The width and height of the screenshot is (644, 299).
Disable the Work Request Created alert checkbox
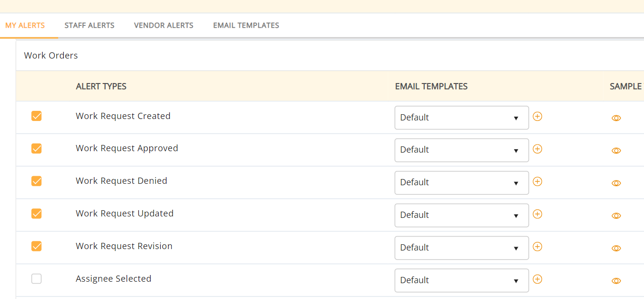tap(36, 116)
